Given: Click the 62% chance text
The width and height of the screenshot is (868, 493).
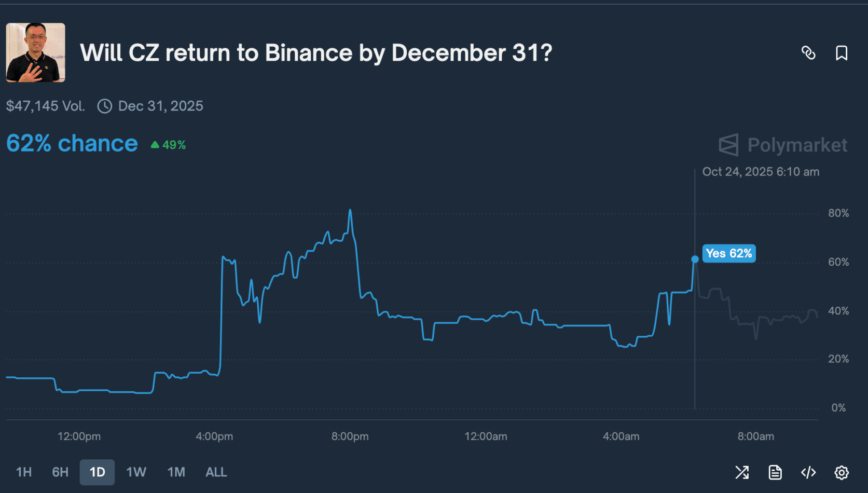Looking at the screenshot, I should pyautogui.click(x=72, y=144).
